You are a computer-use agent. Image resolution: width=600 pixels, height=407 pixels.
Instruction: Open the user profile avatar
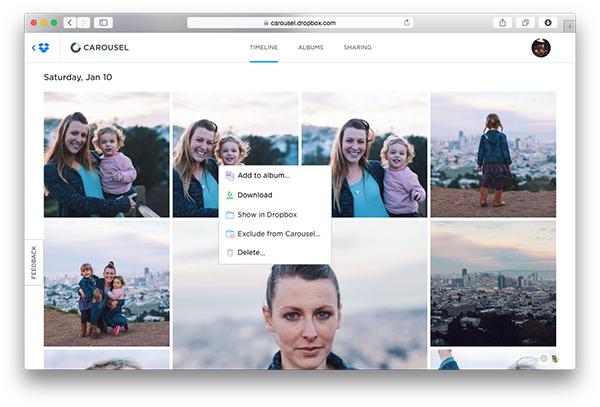pyautogui.click(x=541, y=48)
